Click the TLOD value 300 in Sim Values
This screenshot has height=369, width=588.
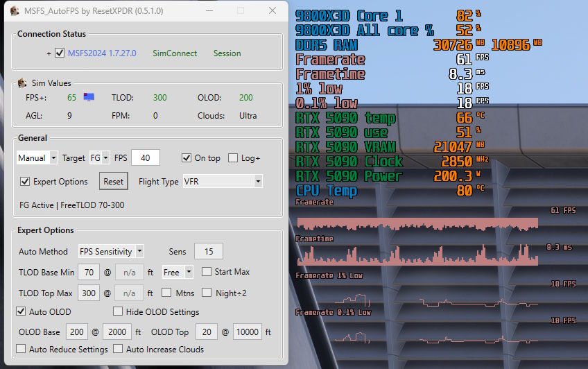[x=160, y=98]
